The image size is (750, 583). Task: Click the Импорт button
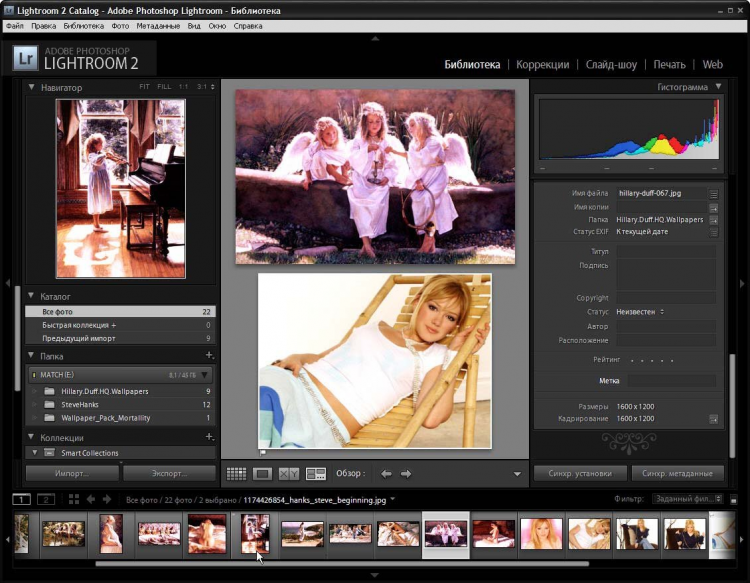(x=71, y=473)
